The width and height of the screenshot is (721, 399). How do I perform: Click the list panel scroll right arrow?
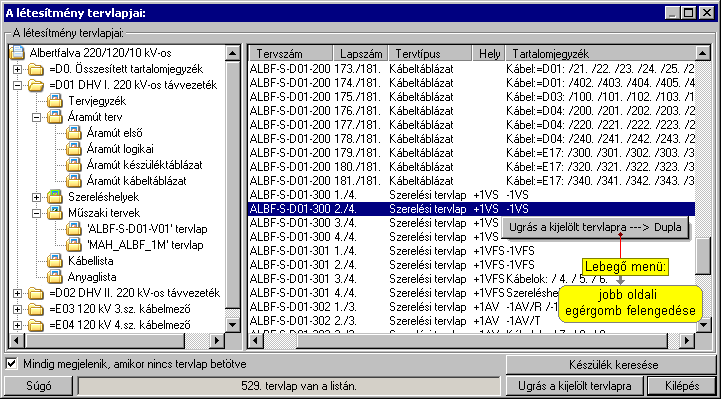[x=687, y=340]
